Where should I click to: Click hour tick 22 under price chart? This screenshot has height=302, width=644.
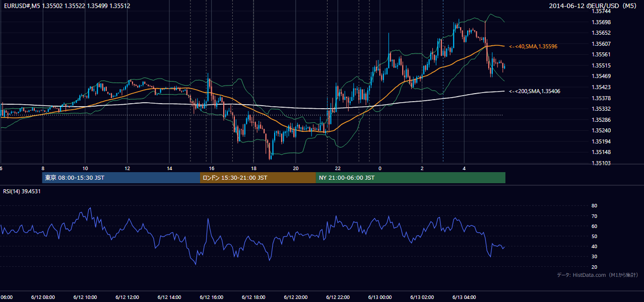click(338, 168)
